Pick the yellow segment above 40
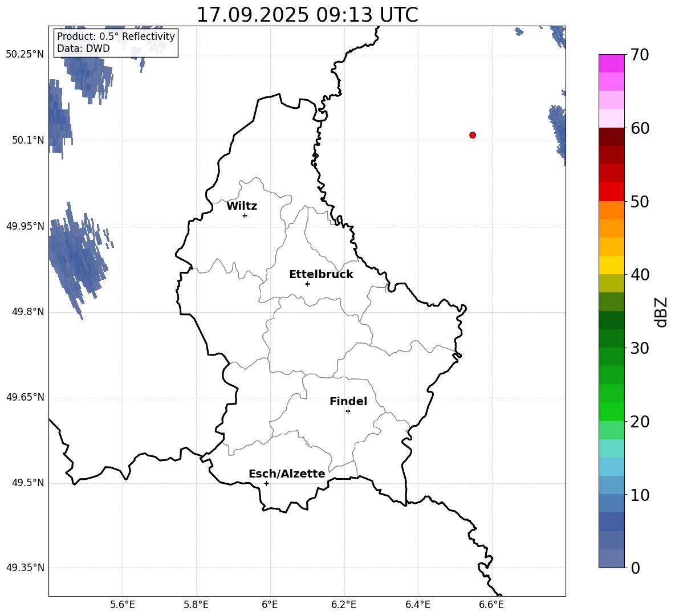Screen dimensions: 675x616 [x=612, y=265]
